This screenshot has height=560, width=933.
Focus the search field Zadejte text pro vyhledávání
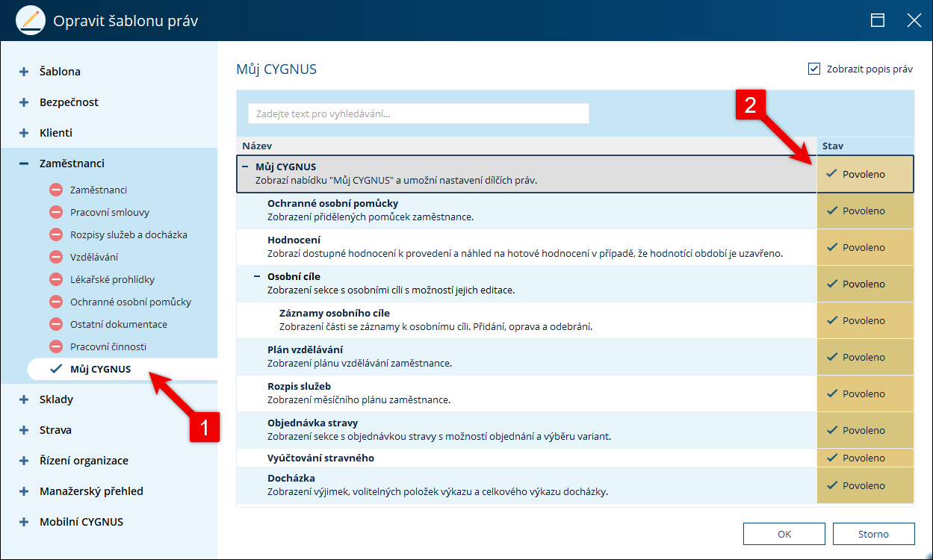(418, 113)
